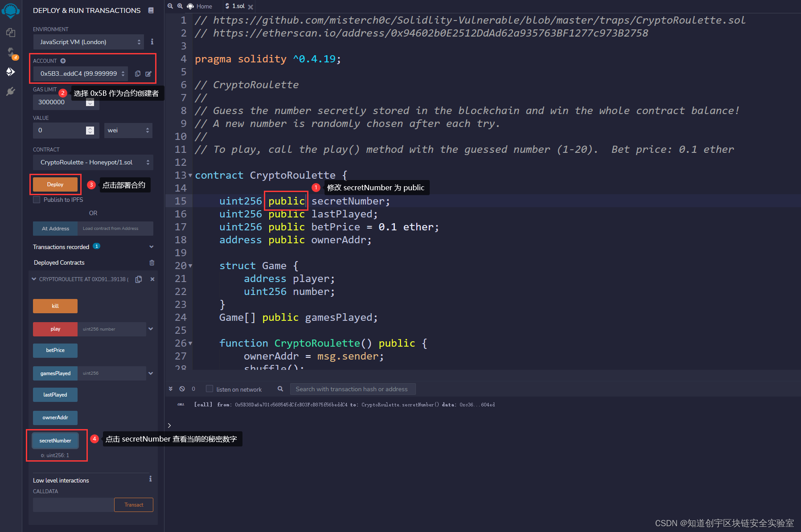This screenshot has height=532, width=801.
Task: Open the Environment dropdown JavaScript VM (London)
Action: pos(88,42)
